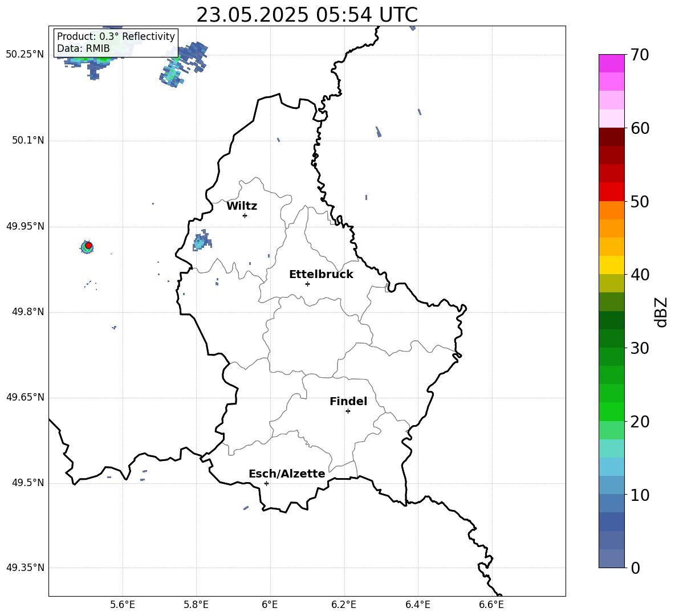Click the dBZ colorbar axis label
The width and height of the screenshot is (675, 616).
coord(661,312)
